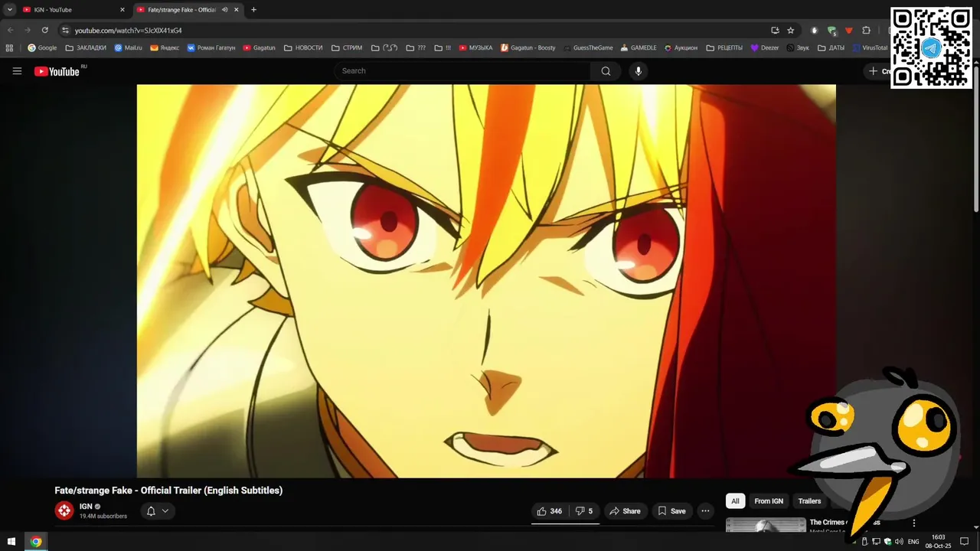Open the Mail.ru bookmark
This screenshot has height=551, width=980.
129,47
